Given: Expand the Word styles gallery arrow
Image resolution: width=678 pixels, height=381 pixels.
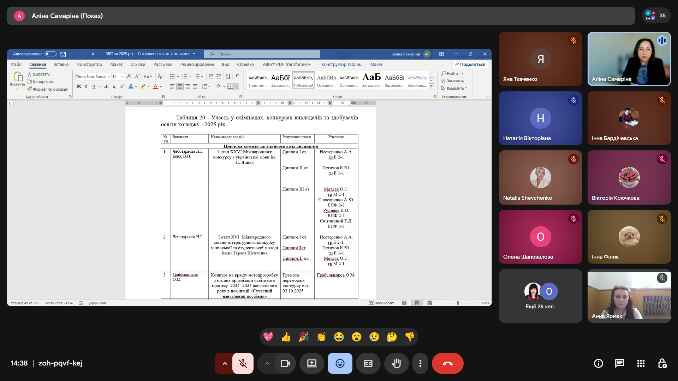Looking at the screenshot, I should pos(431,85).
